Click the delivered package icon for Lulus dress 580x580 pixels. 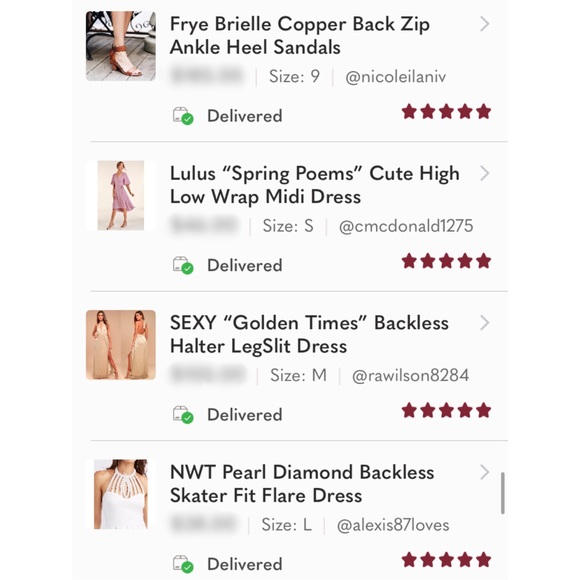(x=183, y=265)
